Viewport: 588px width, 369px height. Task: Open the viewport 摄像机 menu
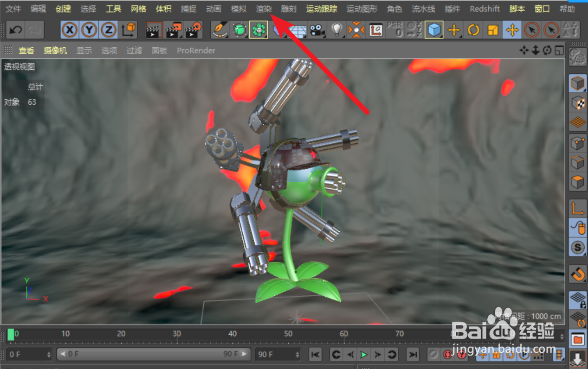click(x=55, y=51)
